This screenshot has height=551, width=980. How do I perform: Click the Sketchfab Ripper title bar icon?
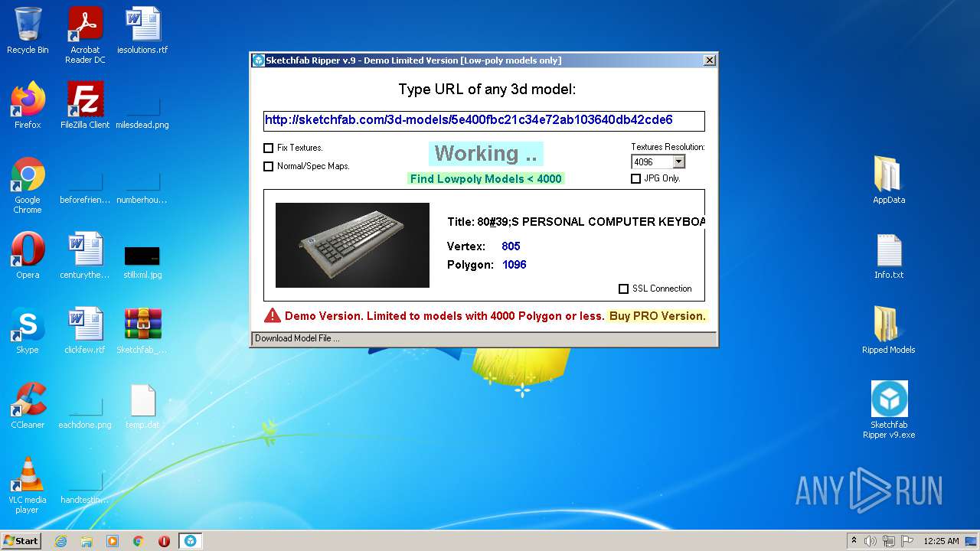(x=259, y=60)
